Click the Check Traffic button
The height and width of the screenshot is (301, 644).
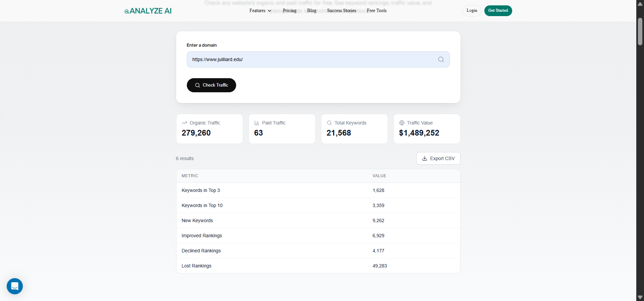[x=211, y=85]
